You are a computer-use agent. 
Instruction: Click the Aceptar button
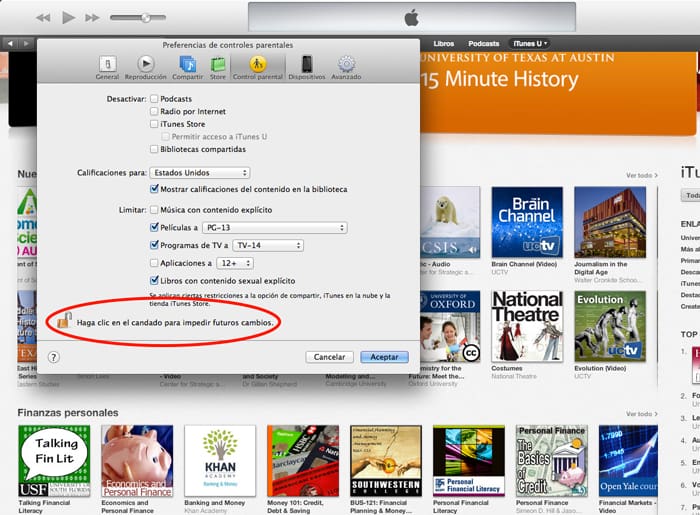384,357
